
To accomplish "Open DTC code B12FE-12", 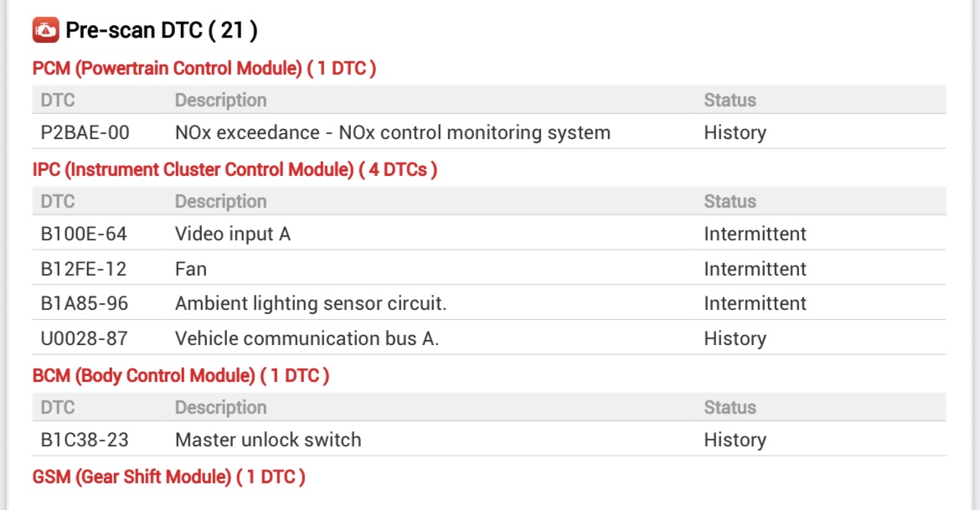I will (83, 269).
